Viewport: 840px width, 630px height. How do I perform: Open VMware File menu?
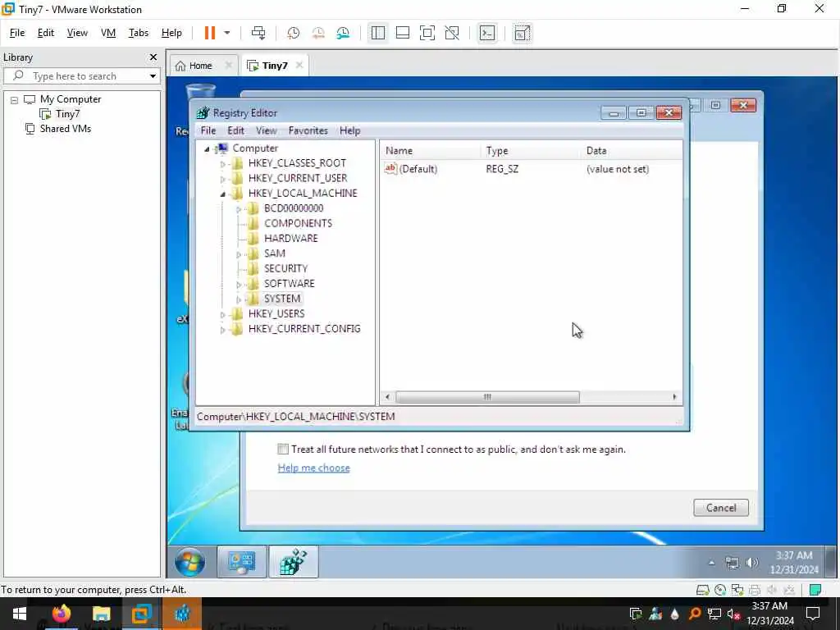[x=17, y=33]
